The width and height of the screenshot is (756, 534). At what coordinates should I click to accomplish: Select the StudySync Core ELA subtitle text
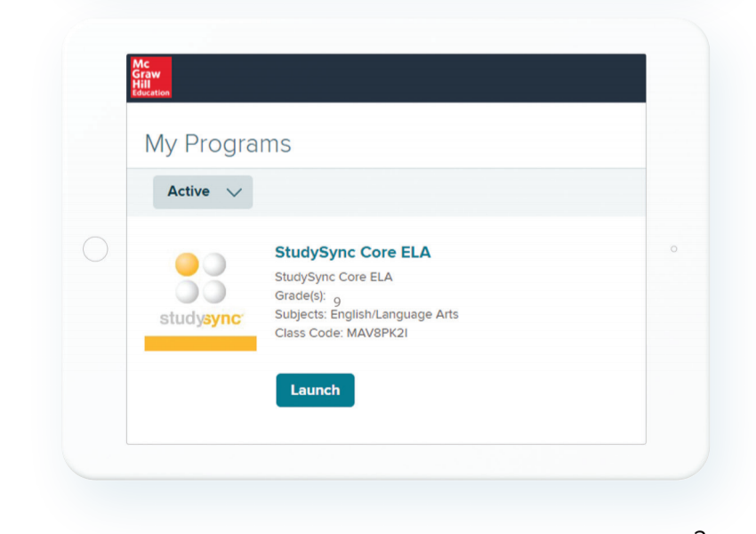(334, 277)
